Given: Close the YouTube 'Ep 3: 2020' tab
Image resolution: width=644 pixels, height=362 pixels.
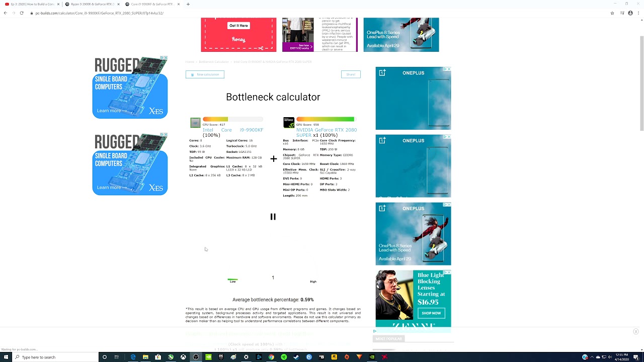Looking at the screenshot, I should click(x=58, y=4).
